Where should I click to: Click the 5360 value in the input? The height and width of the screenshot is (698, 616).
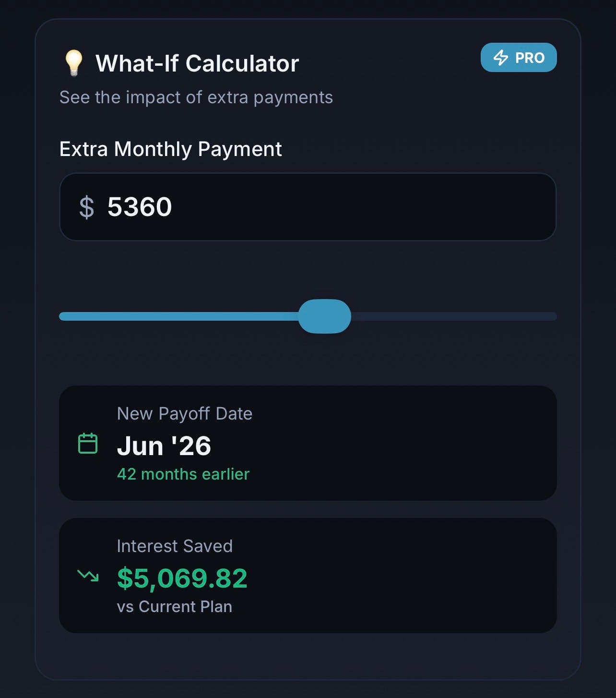click(x=140, y=207)
